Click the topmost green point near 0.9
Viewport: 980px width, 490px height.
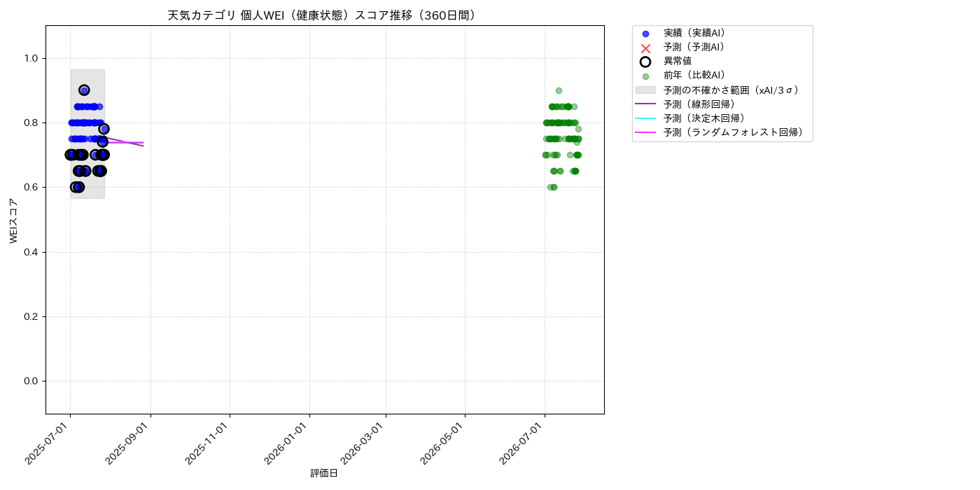pyautogui.click(x=559, y=90)
